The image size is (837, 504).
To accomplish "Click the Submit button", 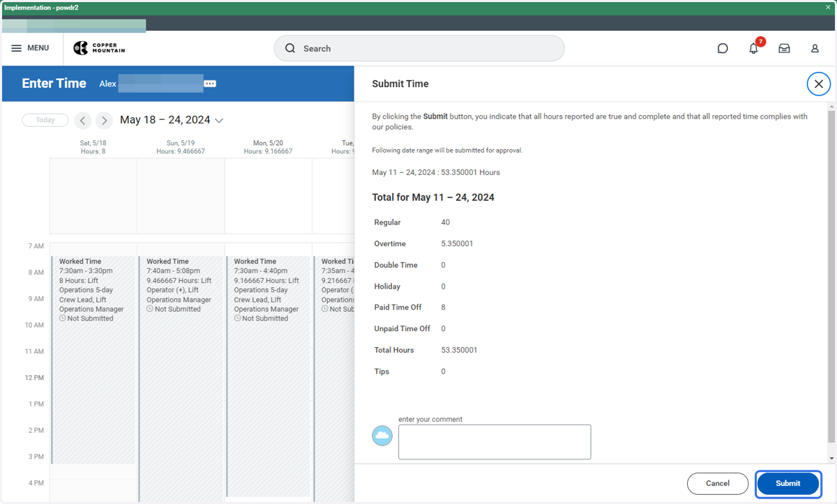I will click(788, 483).
